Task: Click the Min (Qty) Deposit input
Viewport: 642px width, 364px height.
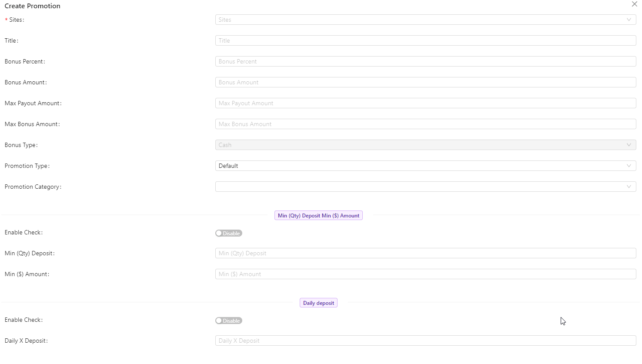Action: click(425, 253)
